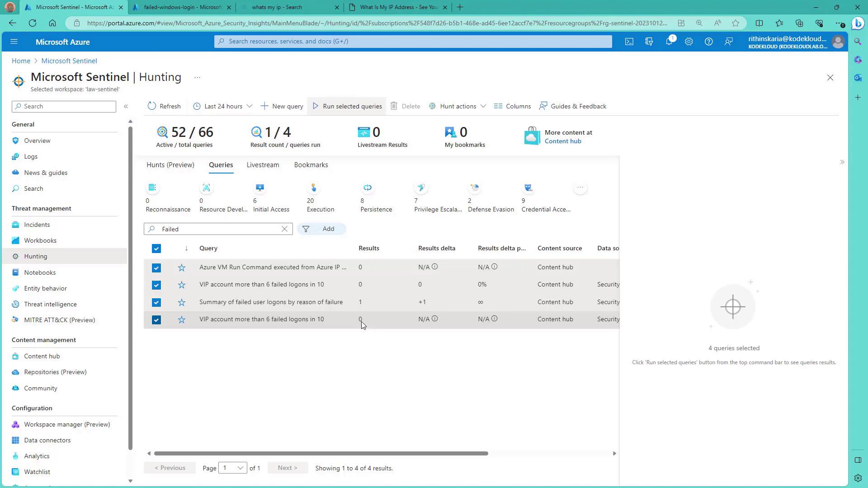Switch to the Livestream tab
The height and width of the screenshot is (488, 868).
point(263,165)
